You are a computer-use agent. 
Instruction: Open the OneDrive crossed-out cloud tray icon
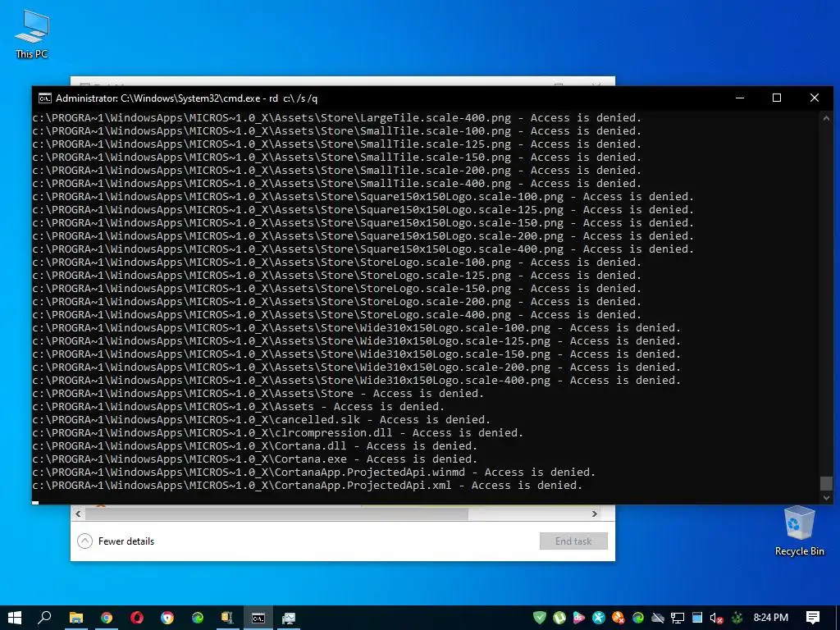coord(658,618)
